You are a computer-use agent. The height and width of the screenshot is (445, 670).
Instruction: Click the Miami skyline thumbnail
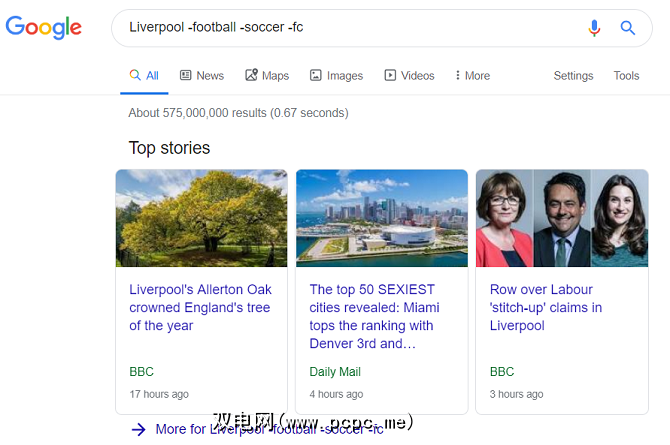pos(382,218)
